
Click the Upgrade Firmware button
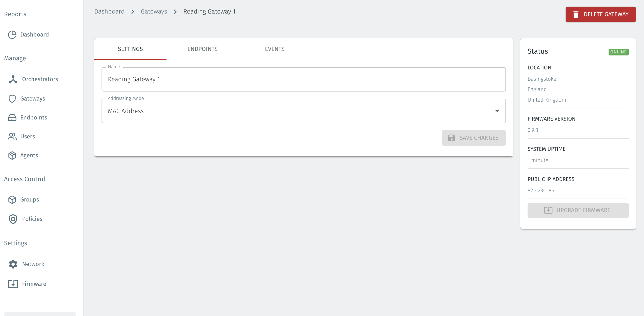coord(578,210)
